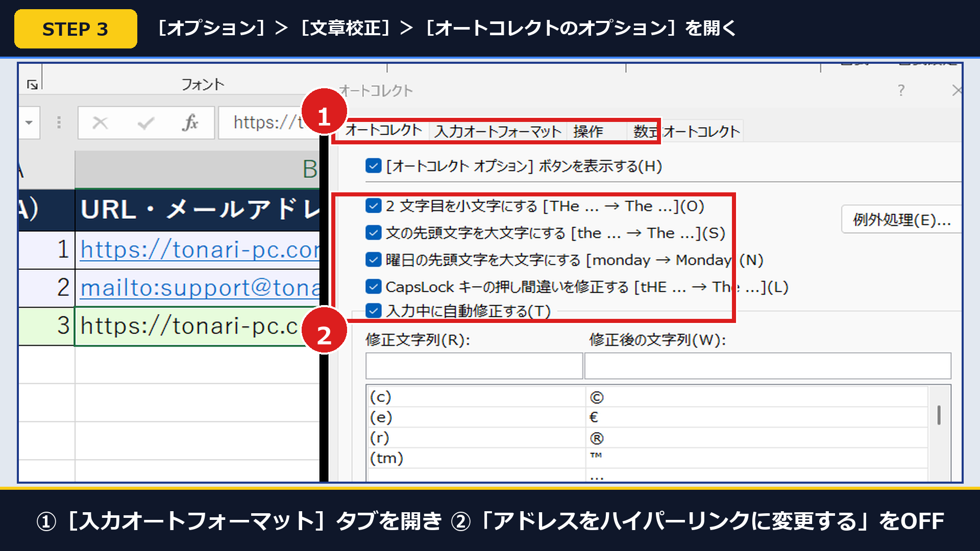The height and width of the screenshot is (551, 980).
Task: Click the formula bar cancel X icon
Action: pyautogui.click(x=100, y=123)
